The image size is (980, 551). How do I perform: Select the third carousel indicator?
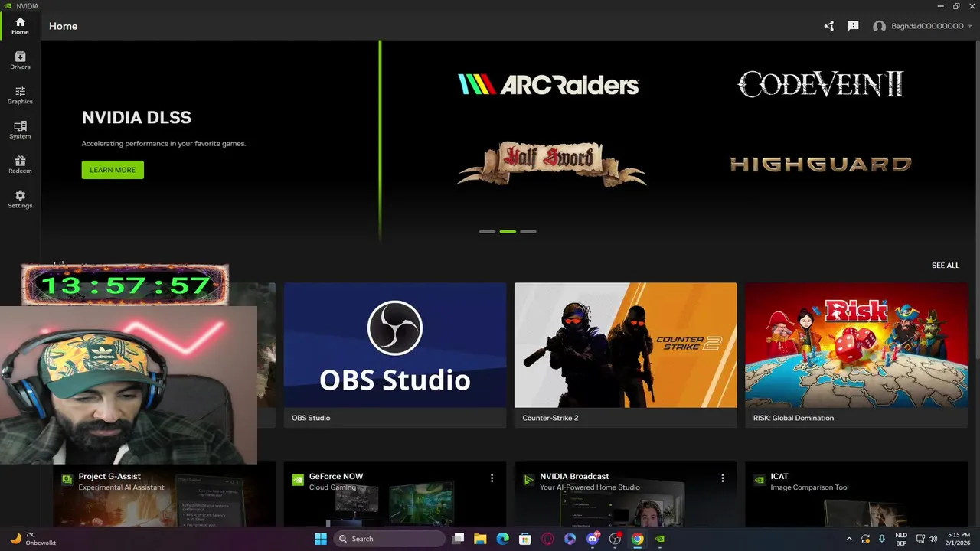pyautogui.click(x=528, y=231)
